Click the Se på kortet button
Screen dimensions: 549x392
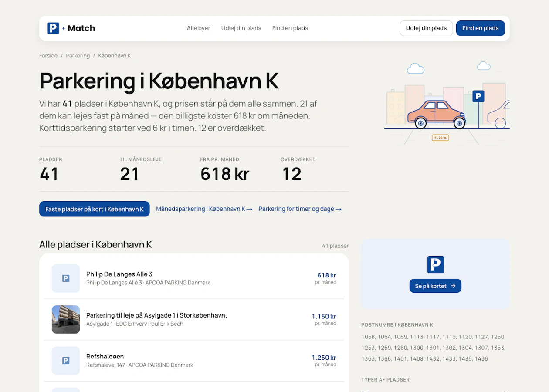pyautogui.click(x=435, y=286)
